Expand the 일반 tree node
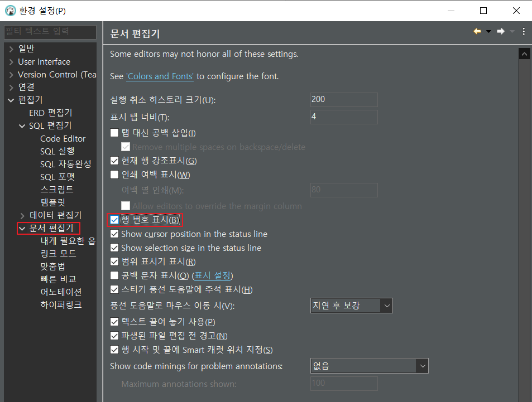 11,49
